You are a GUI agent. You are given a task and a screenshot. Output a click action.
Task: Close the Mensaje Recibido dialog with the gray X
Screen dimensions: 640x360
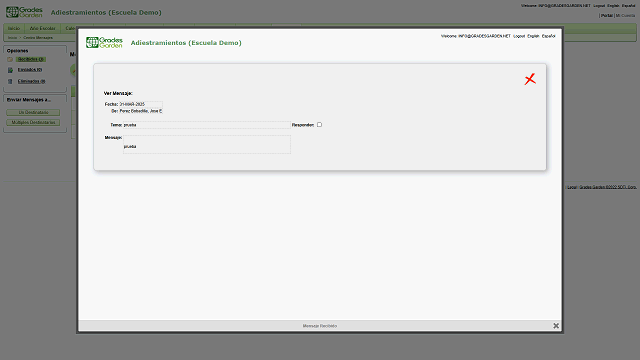[556, 326]
